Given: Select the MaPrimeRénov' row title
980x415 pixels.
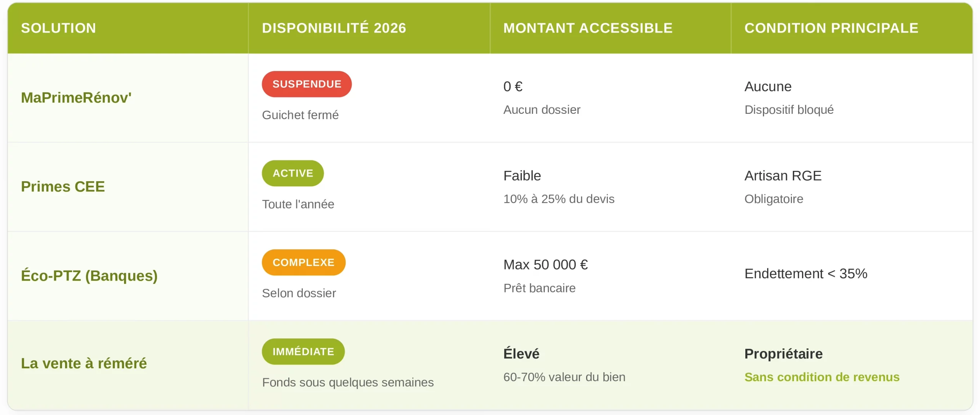Looking at the screenshot, I should [76, 98].
